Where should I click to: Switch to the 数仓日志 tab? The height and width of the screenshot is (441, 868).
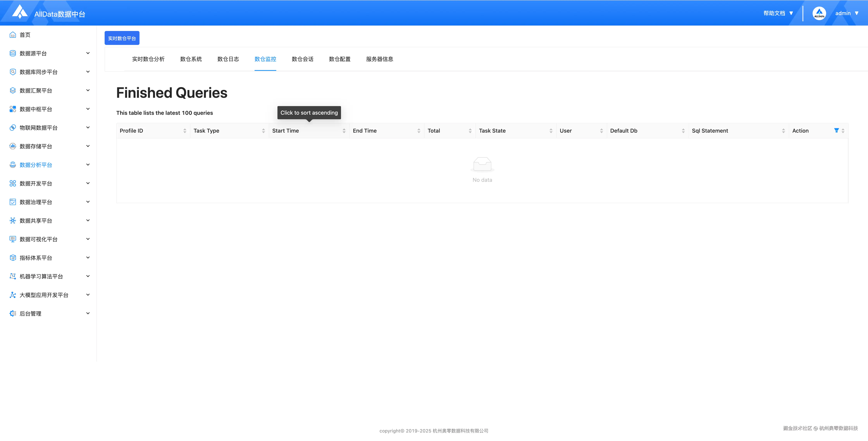tap(228, 59)
